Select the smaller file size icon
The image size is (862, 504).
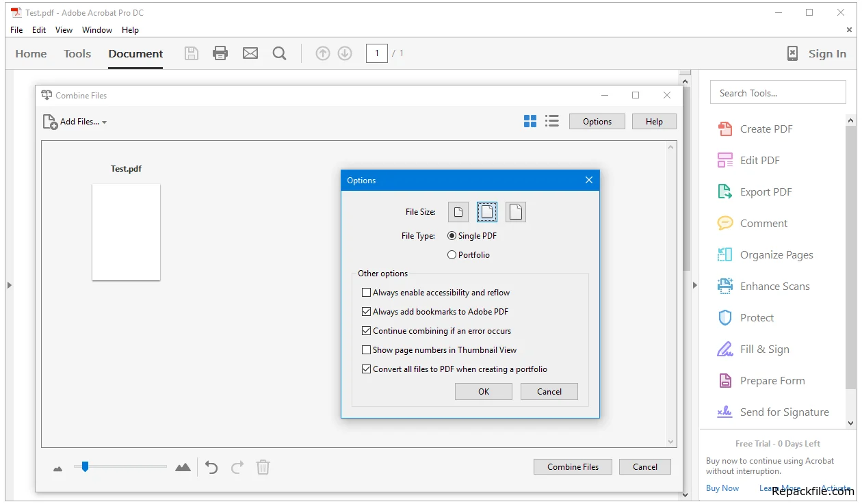coord(458,212)
